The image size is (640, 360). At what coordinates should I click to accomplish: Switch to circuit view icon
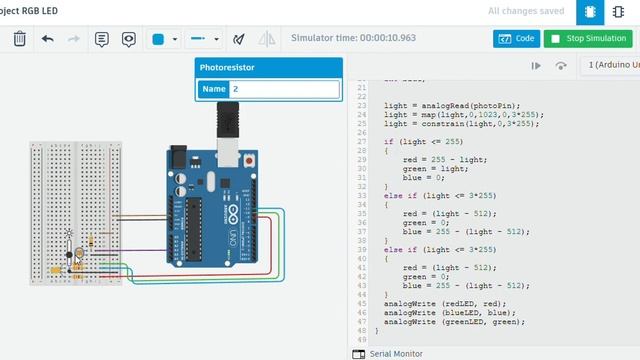590,12
